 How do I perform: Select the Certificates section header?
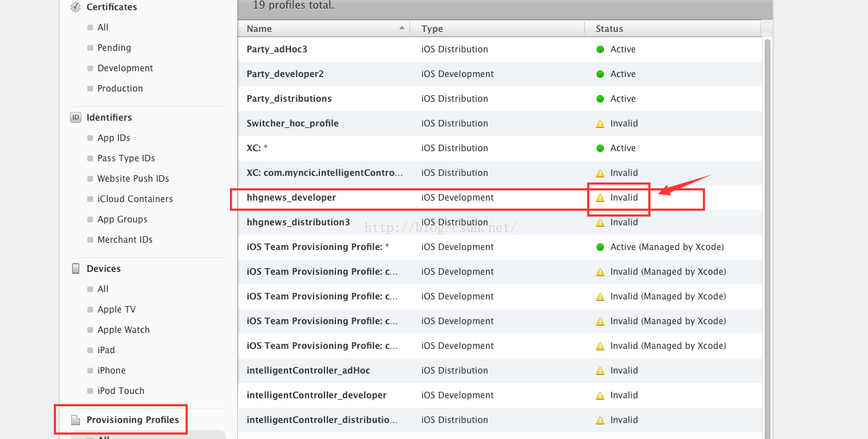pyautogui.click(x=112, y=7)
